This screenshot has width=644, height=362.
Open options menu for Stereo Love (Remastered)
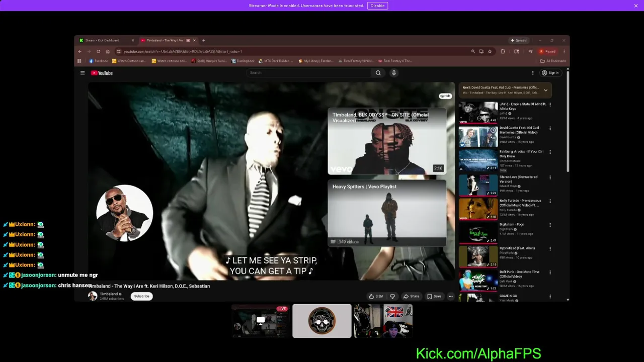pos(550,177)
